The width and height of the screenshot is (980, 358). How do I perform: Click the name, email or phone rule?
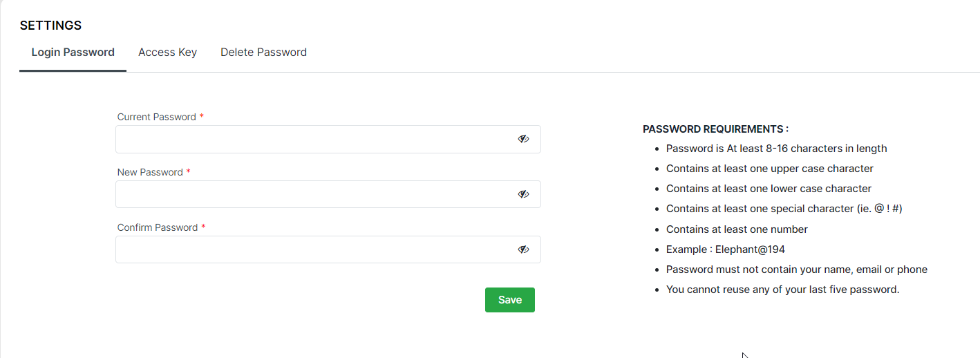click(796, 270)
